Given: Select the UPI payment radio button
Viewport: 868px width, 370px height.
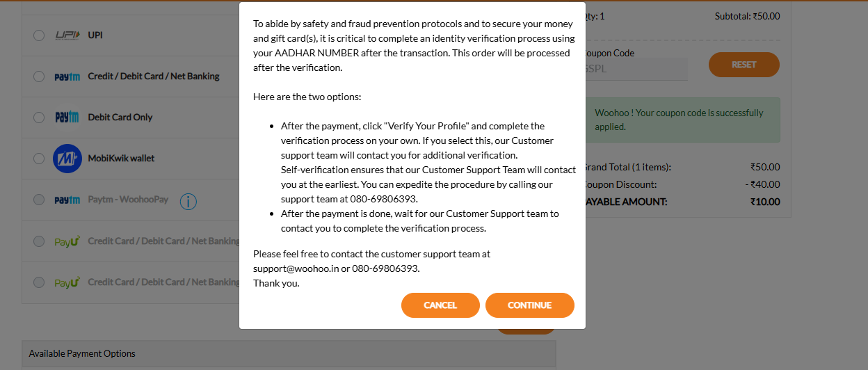Looking at the screenshot, I should click(39, 35).
